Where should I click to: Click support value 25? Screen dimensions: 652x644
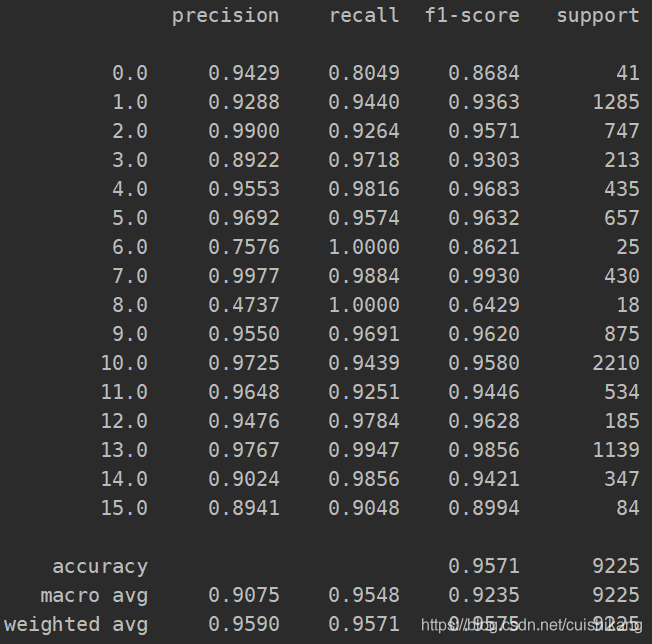(x=628, y=247)
